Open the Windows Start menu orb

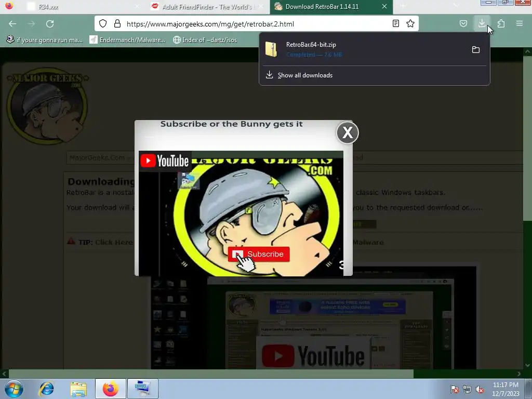tap(14, 389)
